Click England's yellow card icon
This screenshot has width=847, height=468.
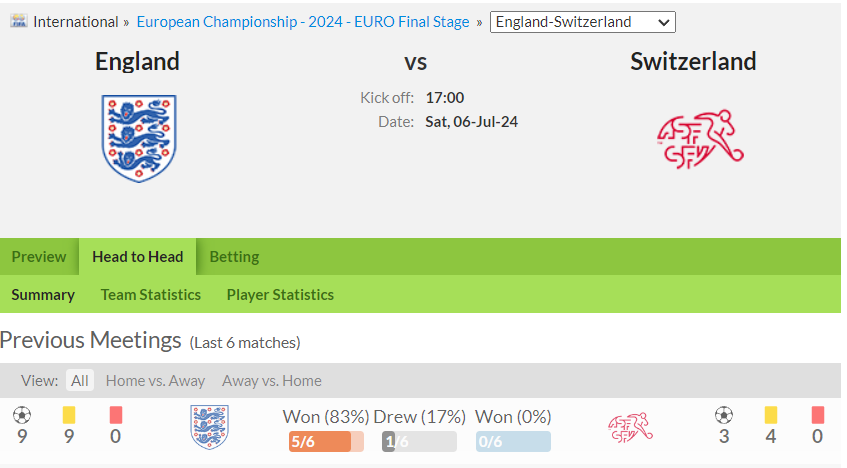tap(69, 415)
